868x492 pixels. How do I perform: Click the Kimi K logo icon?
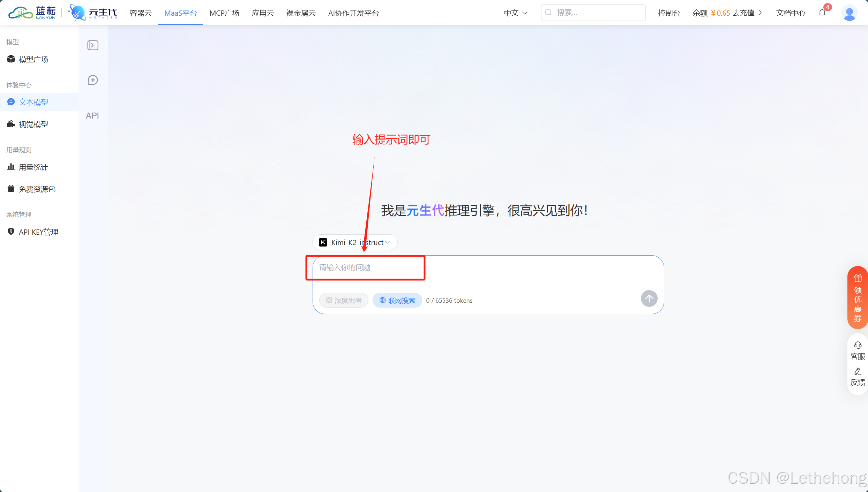click(323, 242)
